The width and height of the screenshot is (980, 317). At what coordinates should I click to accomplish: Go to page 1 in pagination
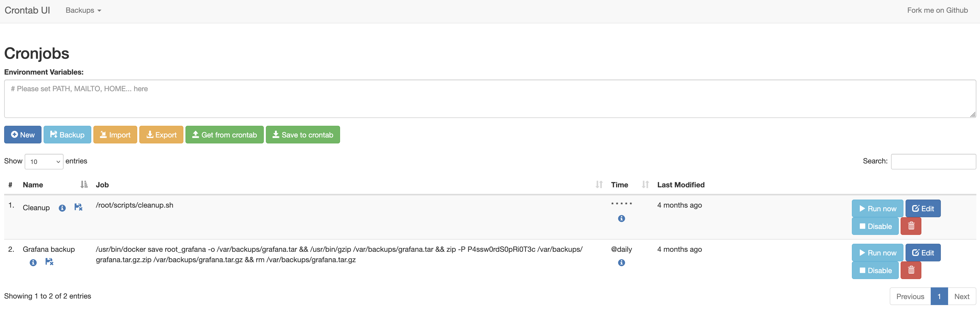[938, 296]
